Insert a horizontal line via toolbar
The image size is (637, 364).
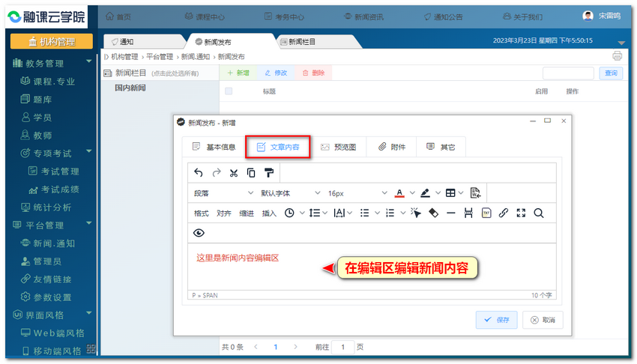[450, 213]
